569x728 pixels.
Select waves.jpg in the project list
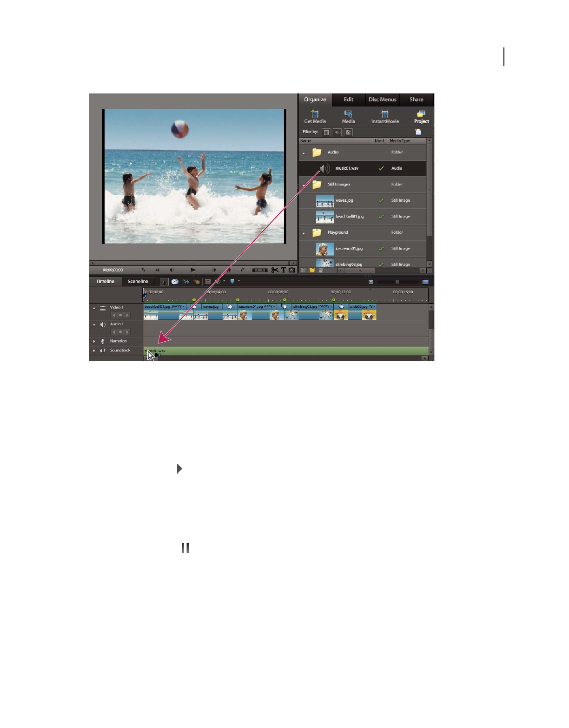tap(363, 200)
